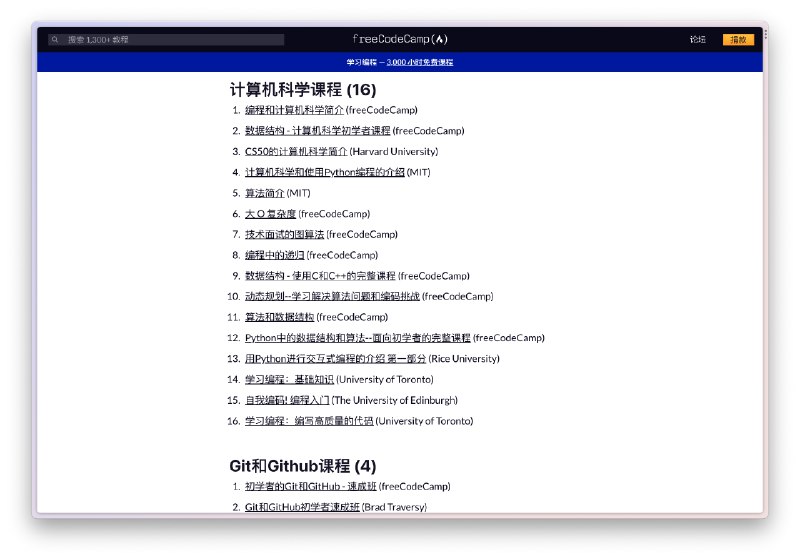This screenshot has width=800, height=560.
Task: Focus the tutorial search input field
Action: click(166, 39)
